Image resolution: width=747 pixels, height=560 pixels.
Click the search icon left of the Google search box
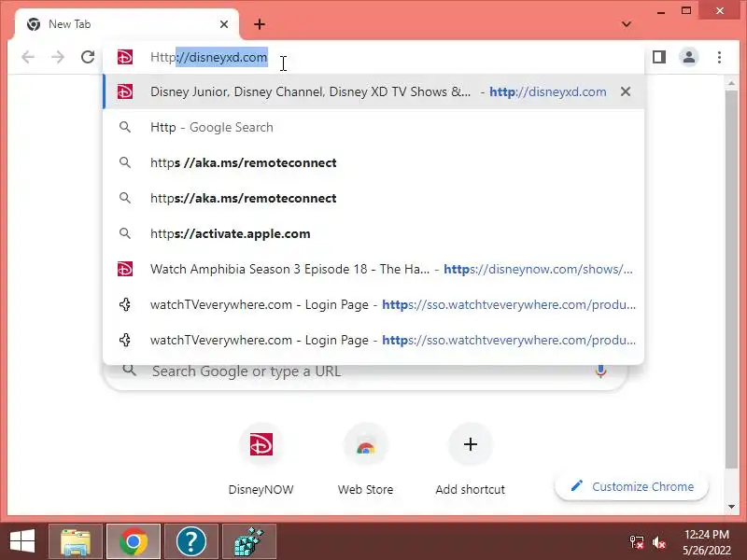(x=129, y=371)
